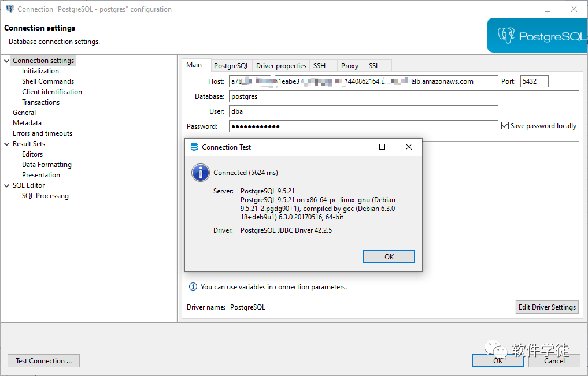Click the Server version PostgreSQL 9.5.21 line
This screenshot has width=588, height=376.
(x=267, y=191)
